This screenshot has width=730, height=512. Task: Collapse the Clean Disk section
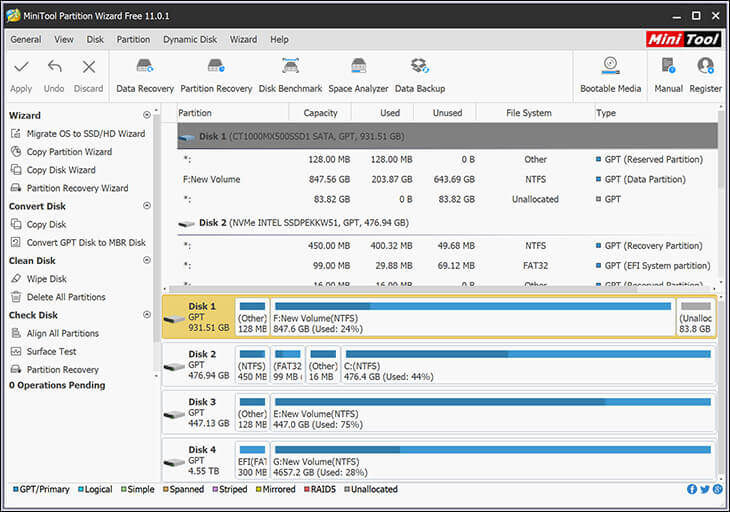147,260
